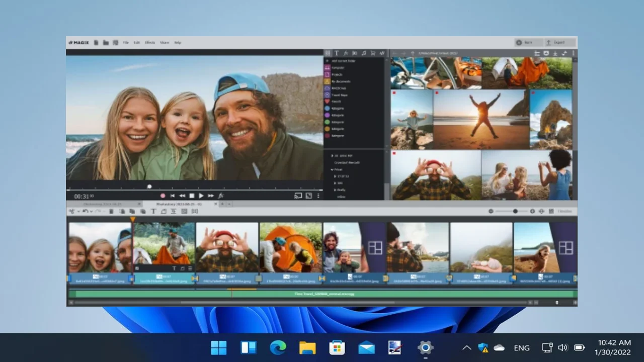
Task: Select the rock arch beach thumbnail
Action: pos(551,119)
